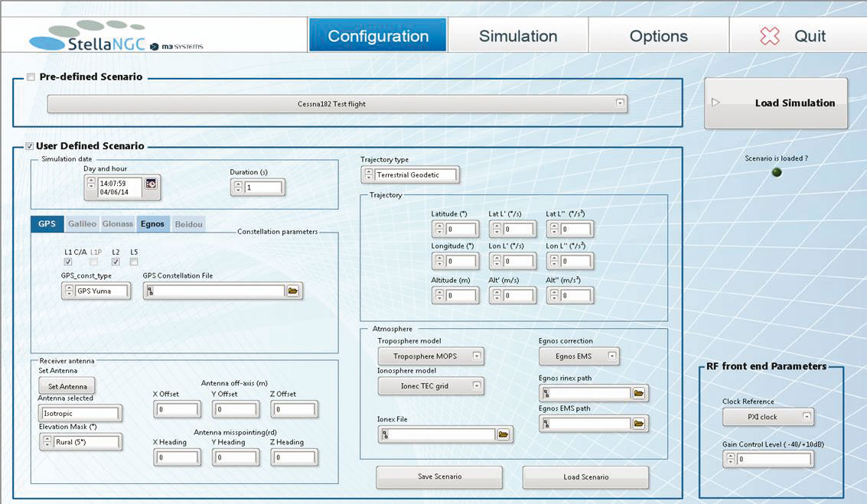Screen dimensions: 867x504
Task: Open the Egnos EMS correction dropdown
Action: 579,356
